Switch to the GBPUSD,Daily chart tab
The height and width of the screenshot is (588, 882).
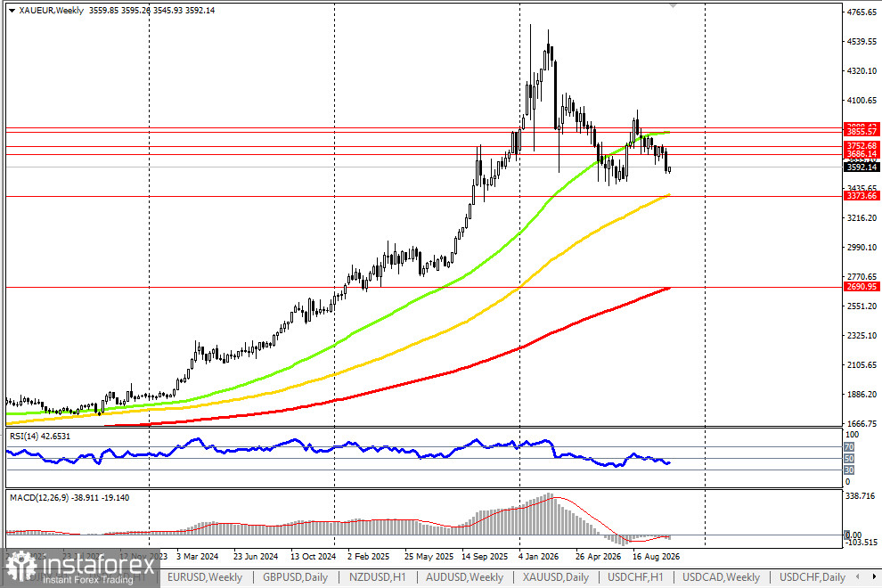coord(295,577)
